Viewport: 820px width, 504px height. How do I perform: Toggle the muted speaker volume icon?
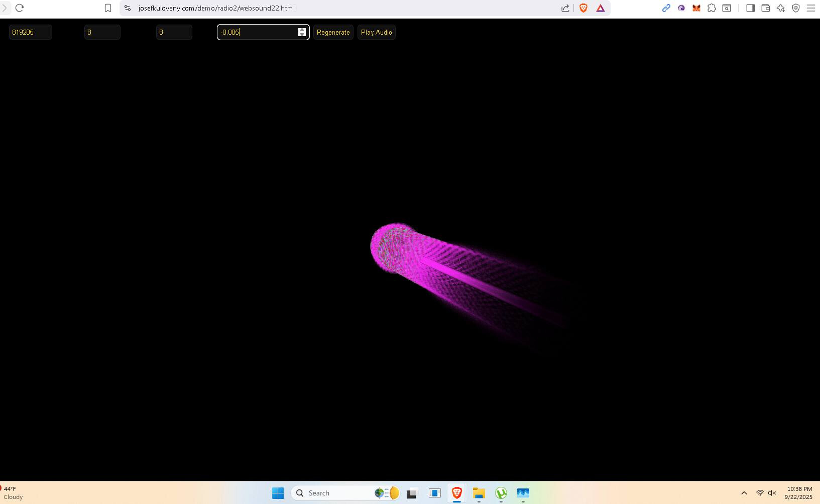tap(772, 493)
